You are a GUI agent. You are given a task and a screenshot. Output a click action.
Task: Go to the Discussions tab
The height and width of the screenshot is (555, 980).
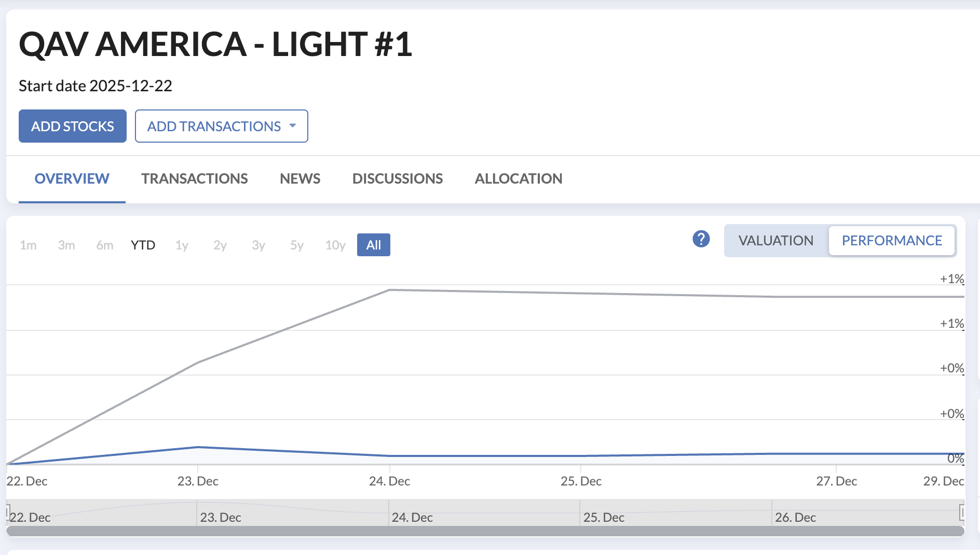pyautogui.click(x=397, y=178)
